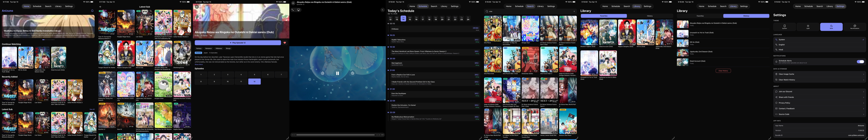
Task: Expand synopsis with Show More
Action: pos(199,64)
